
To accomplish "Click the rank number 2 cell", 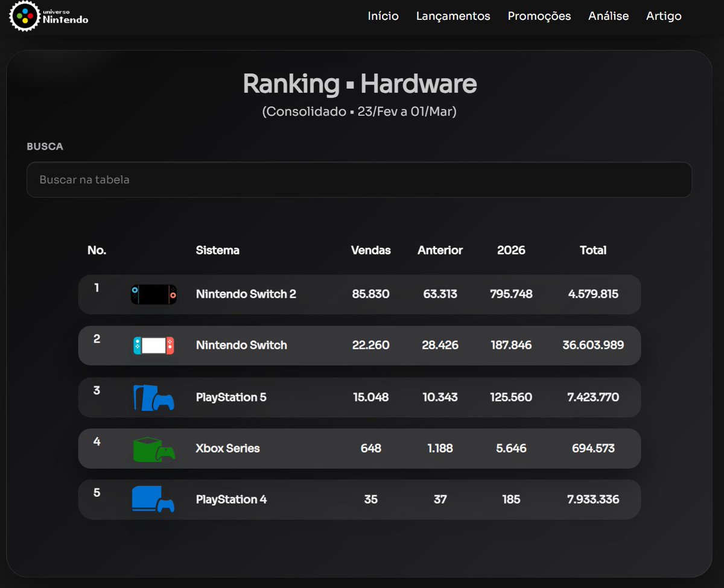I will pos(97,339).
